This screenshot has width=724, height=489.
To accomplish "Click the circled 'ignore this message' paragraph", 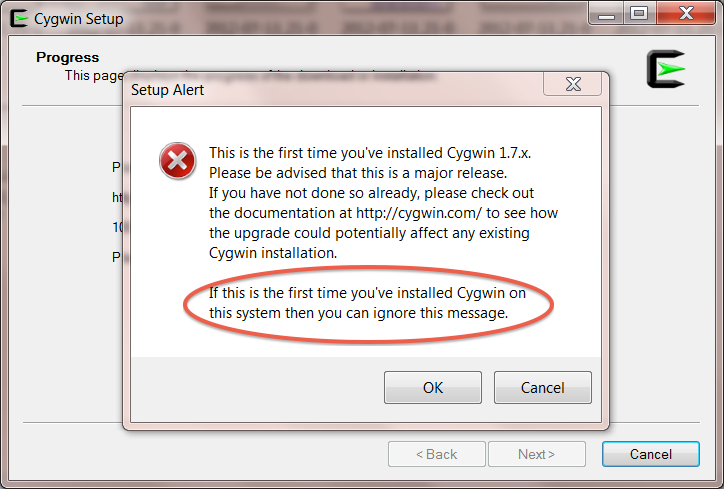I will click(x=367, y=303).
